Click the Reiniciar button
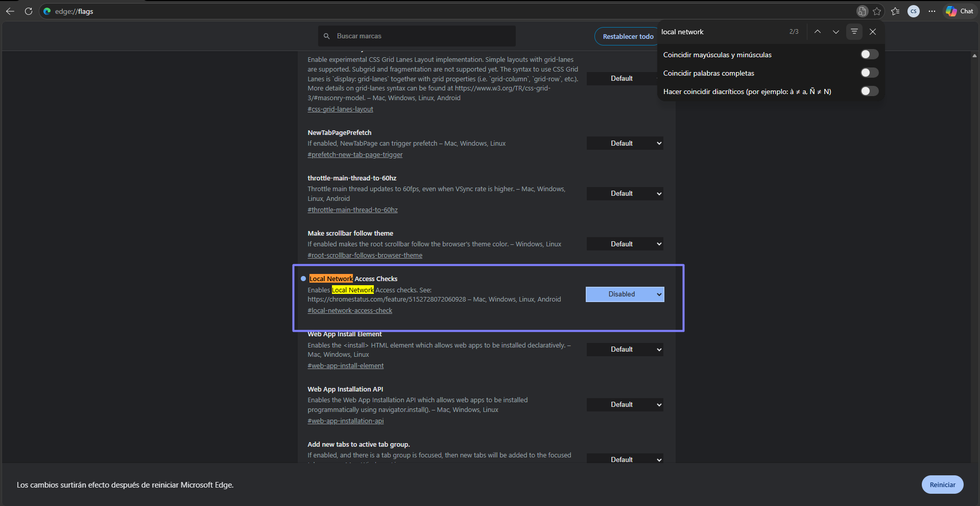 (x=942, y=485)
